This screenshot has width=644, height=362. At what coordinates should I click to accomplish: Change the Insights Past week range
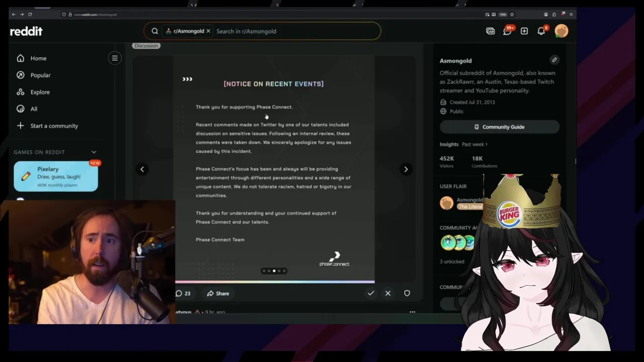tap(474, 144)
